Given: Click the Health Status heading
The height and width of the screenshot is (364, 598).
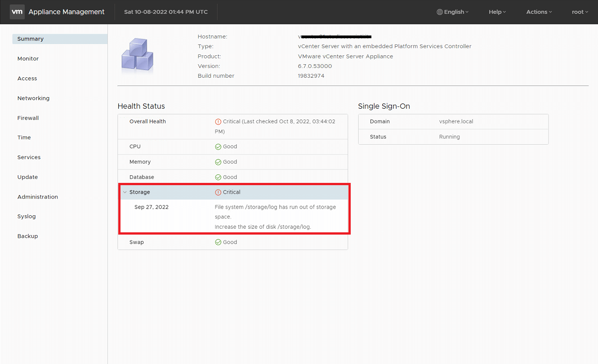Looking at the screenshot, I should (141, 107).
